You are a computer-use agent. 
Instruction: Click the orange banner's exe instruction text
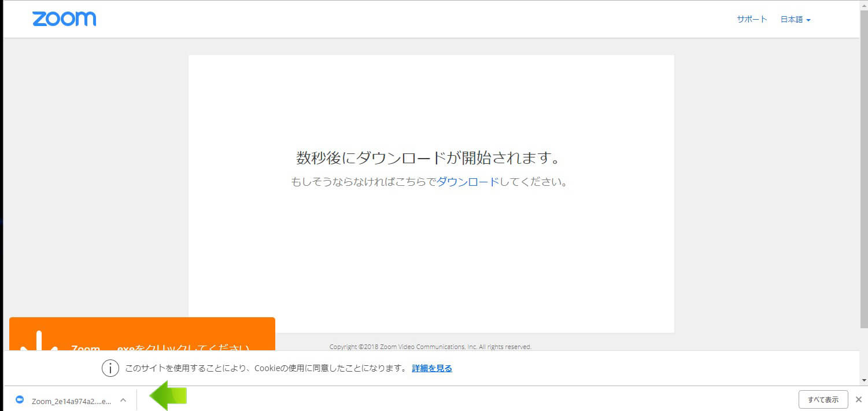(x=160, y=348)
